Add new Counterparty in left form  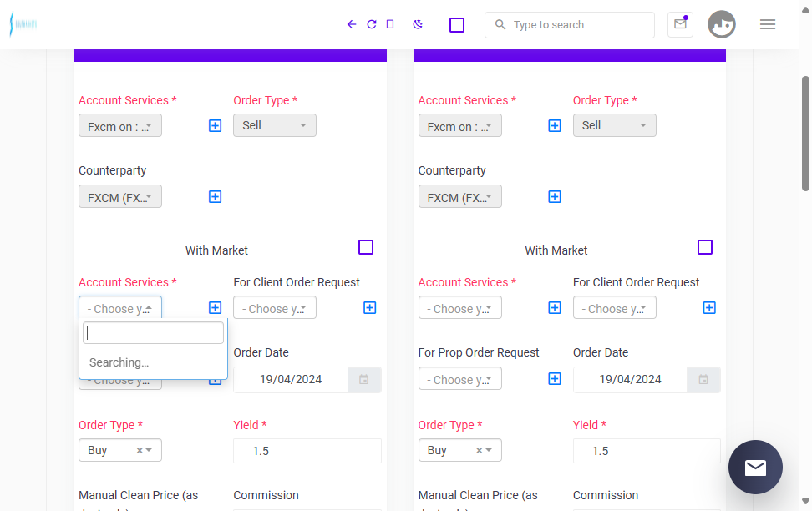click(x=215, y=197)
